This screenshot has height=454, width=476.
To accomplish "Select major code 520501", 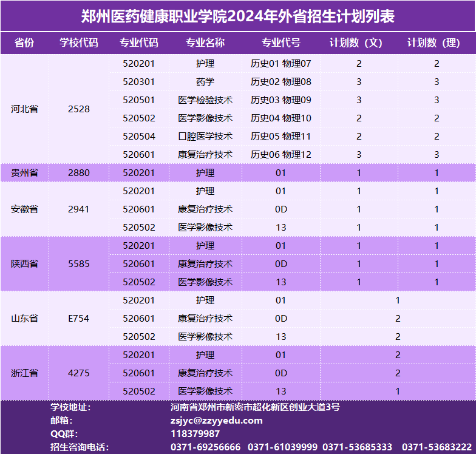I will tap(138, 100).
